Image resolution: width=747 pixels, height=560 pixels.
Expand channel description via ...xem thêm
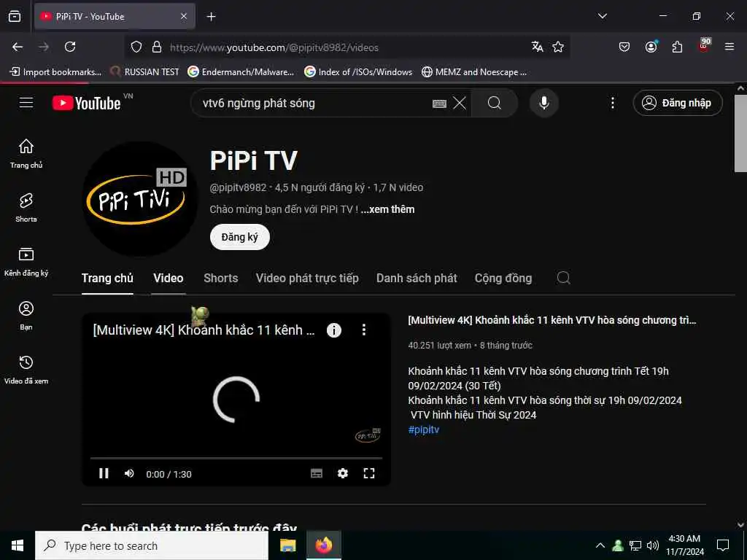tap(387, 209)
